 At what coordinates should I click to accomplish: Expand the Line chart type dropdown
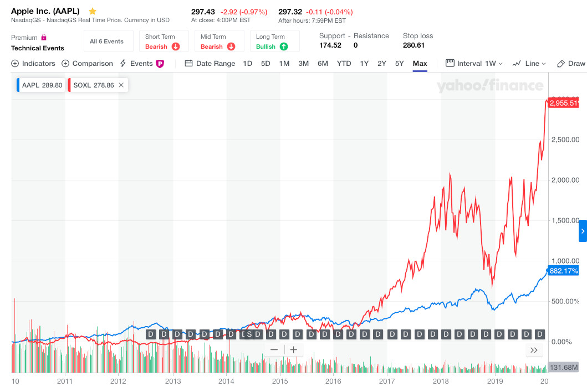(529, 64)
